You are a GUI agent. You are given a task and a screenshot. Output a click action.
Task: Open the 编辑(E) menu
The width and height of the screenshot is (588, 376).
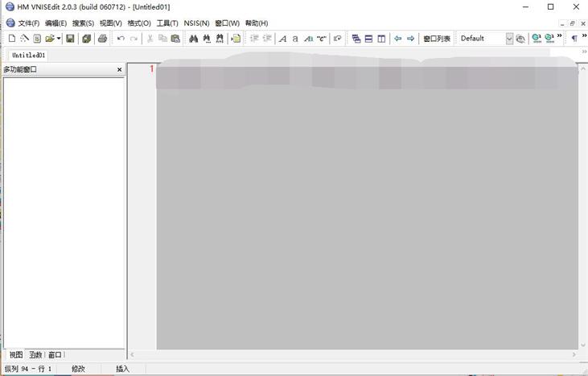point(56,23)
